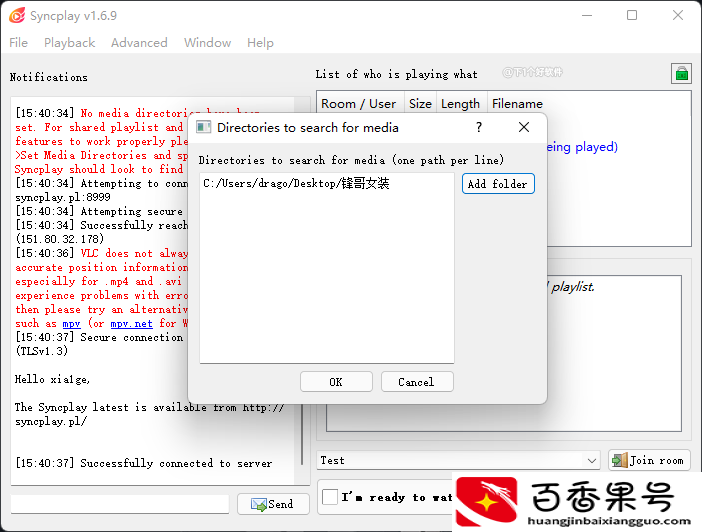
Task: Confirm the dialog with OK
Action: pyautogui.click(x=336, y=382)
